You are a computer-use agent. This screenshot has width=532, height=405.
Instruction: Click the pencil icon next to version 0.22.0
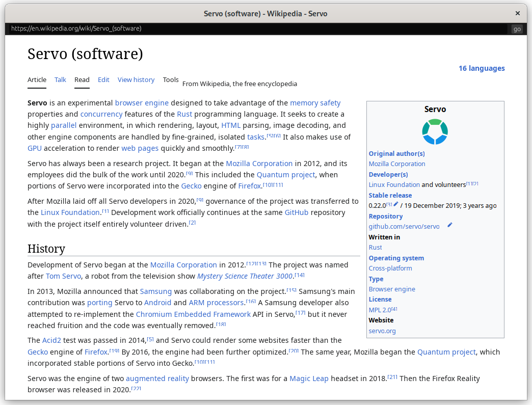pos(396,204)
